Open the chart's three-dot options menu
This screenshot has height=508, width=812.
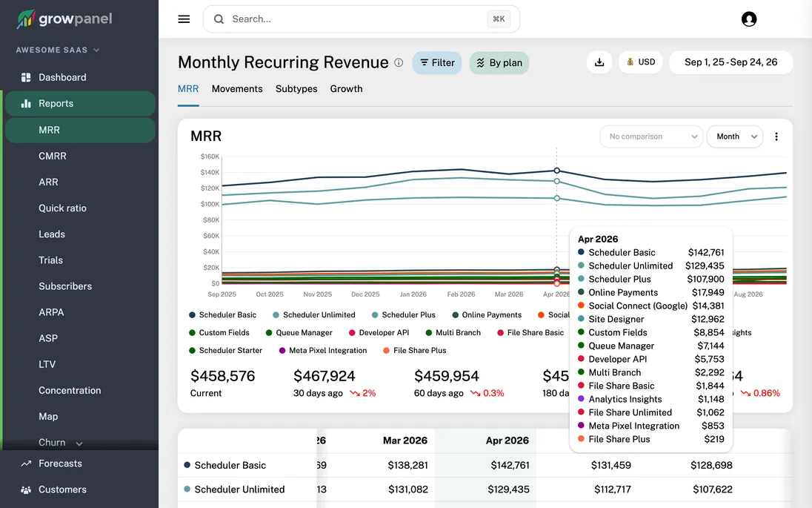(776, 136)
